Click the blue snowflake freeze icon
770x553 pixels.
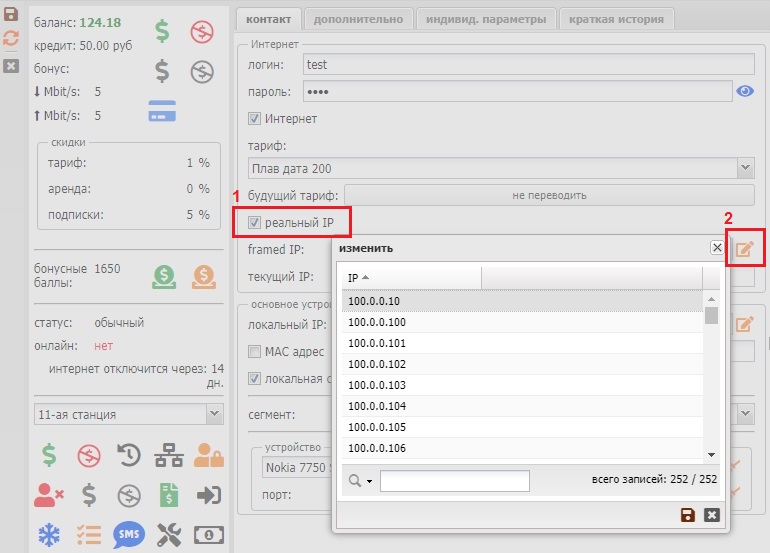point(48,534)
